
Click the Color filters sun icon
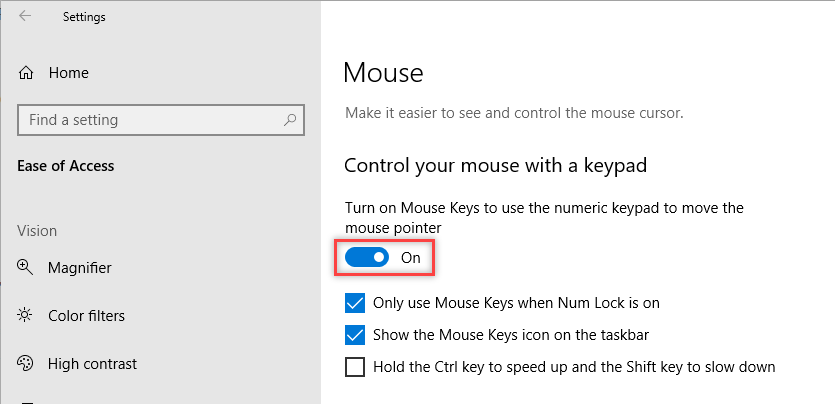pos(26,316)
